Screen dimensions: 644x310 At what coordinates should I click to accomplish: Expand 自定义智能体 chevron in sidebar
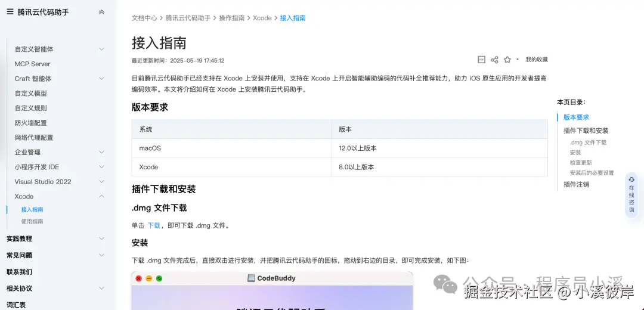click(x=102, y=49)
